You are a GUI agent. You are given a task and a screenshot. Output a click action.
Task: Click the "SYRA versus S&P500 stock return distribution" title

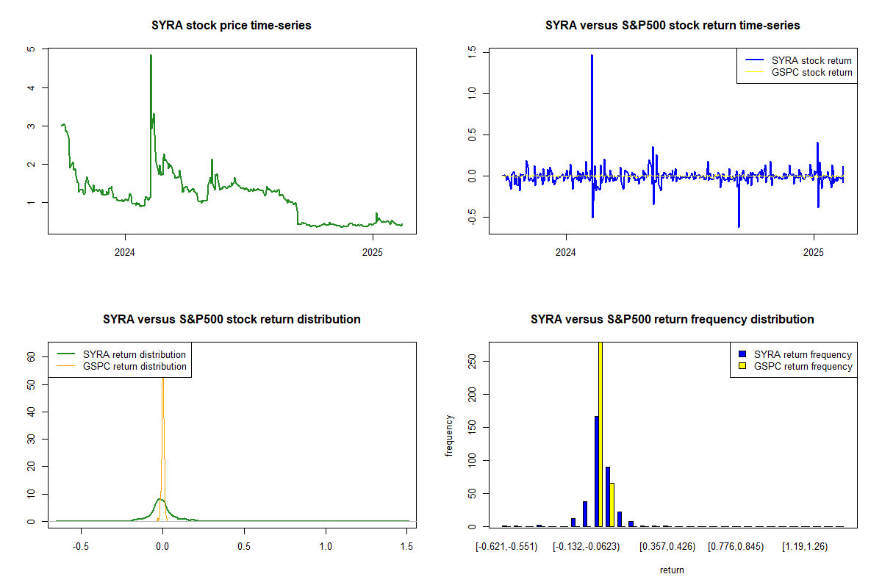coord(232,320)
